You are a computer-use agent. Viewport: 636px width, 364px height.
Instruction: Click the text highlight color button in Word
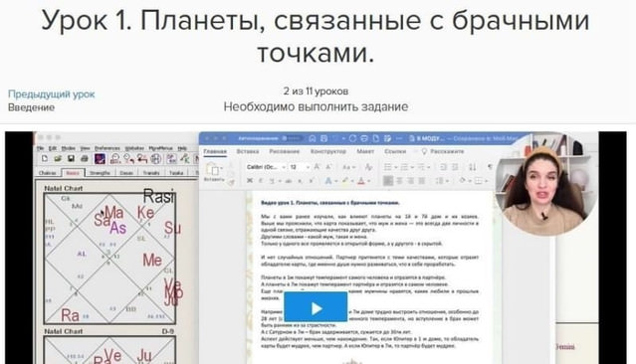[x=345, y=181]
